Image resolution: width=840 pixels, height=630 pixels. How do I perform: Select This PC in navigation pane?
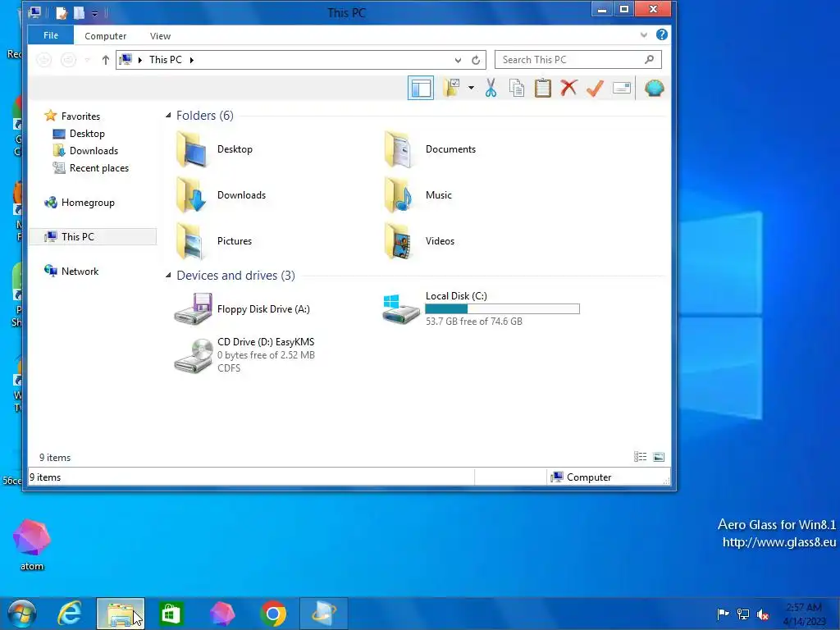93,236
